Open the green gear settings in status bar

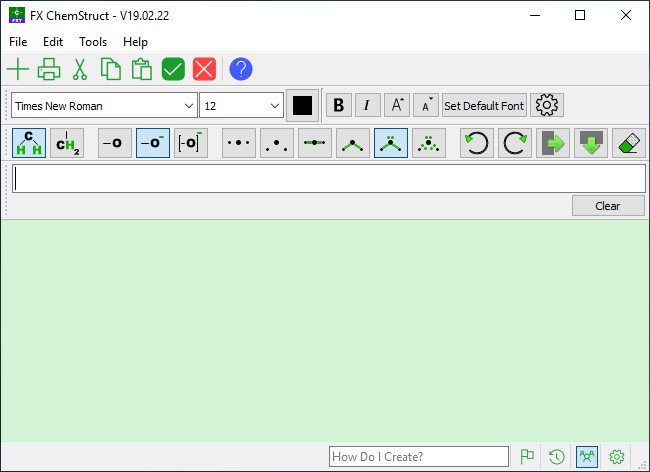[617, 457]
